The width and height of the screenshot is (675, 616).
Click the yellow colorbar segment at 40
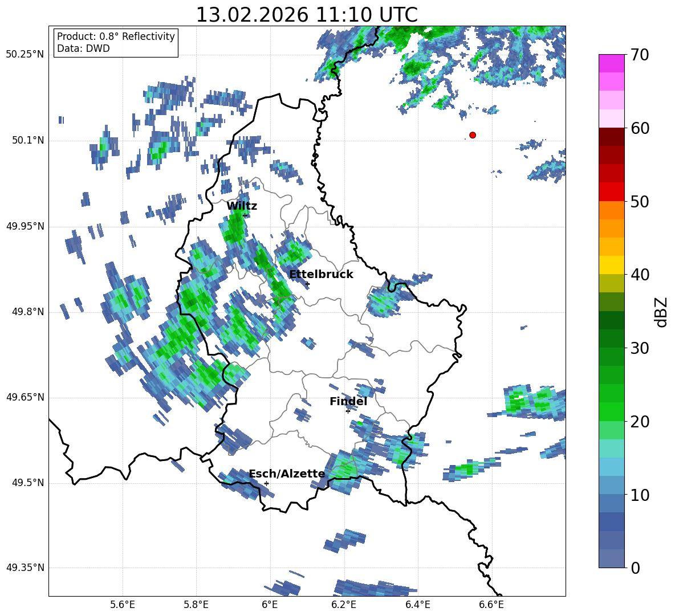611,266
